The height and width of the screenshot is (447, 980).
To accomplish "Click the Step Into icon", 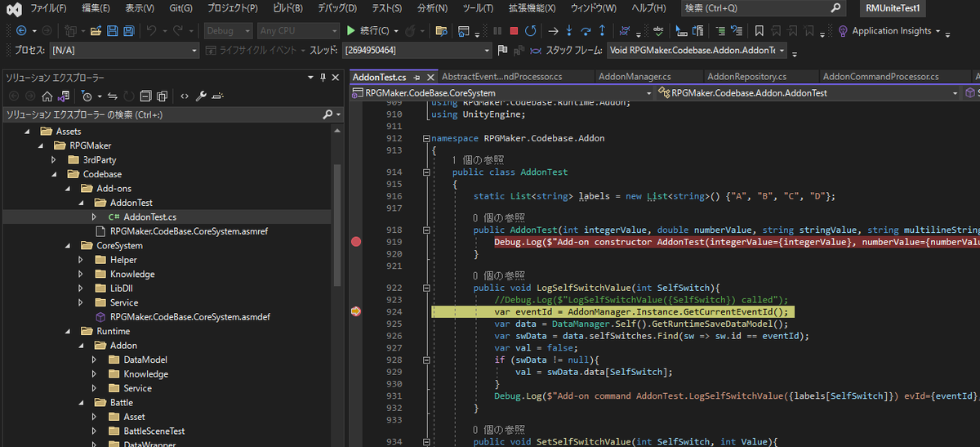I will tap(570, 31).
